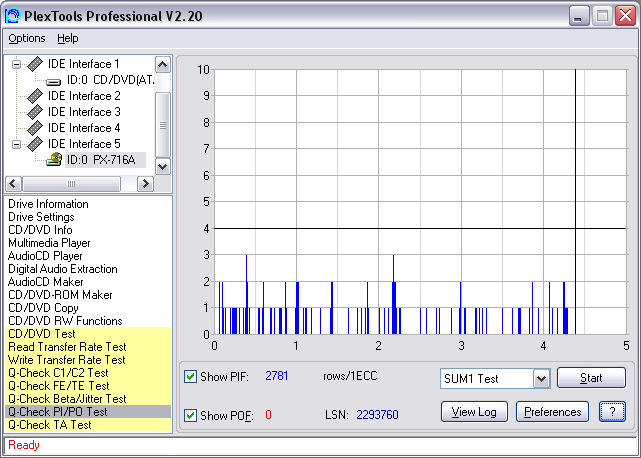Click the question mark help button
The image size is (641, 458).
pos(612,412)
